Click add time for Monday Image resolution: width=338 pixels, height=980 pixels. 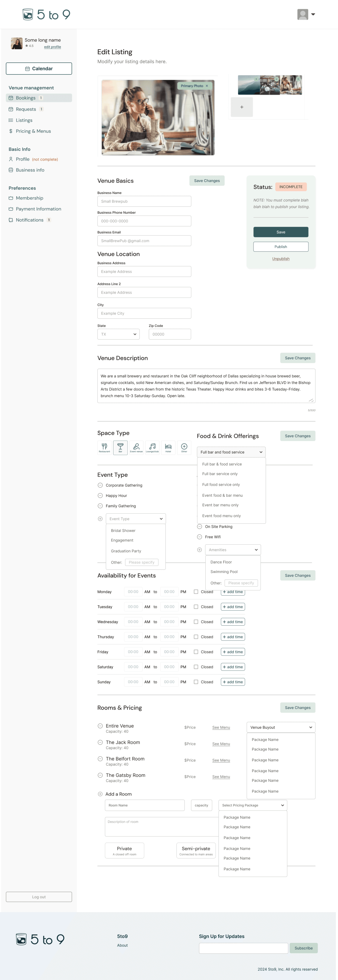click(233, 592)
